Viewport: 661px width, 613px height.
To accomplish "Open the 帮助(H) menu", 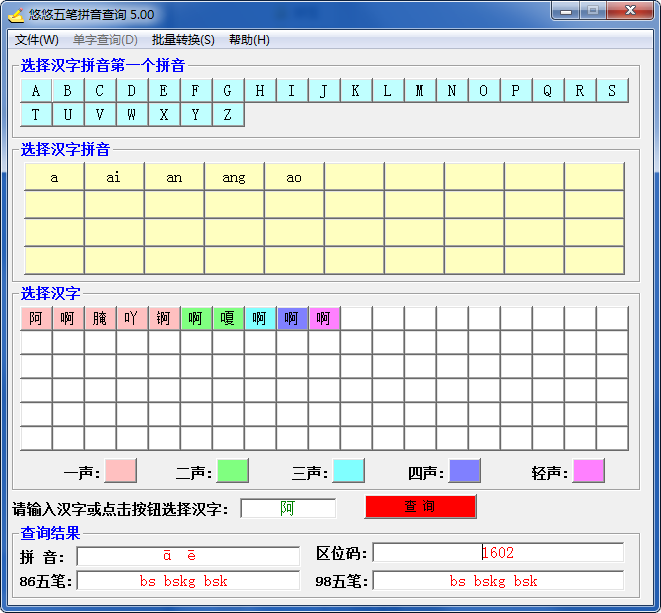I will [x=249, y=40].
